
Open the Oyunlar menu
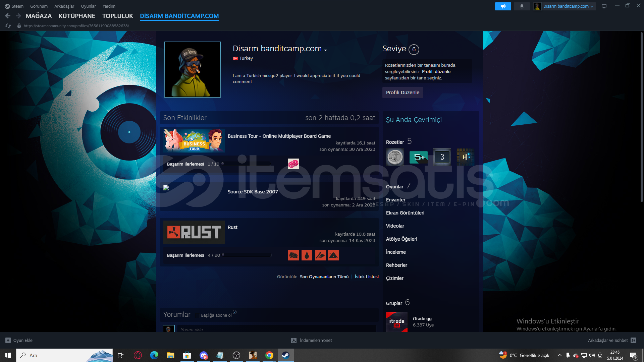(88, 6)
